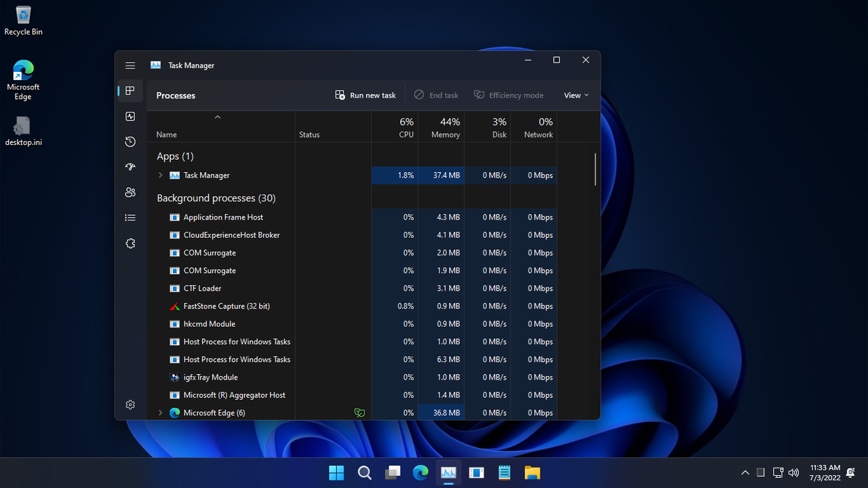This screenshot has width=868, height=488.
Task: Click the Efficiency mode button
Action: [x=509, y=96]
